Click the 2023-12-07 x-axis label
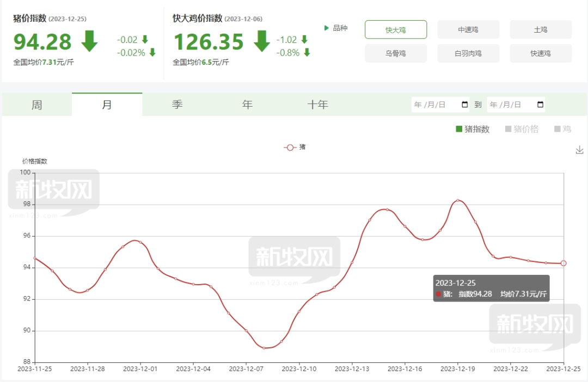This screenshot has width=588, height=382. click(x=246, y=369)
